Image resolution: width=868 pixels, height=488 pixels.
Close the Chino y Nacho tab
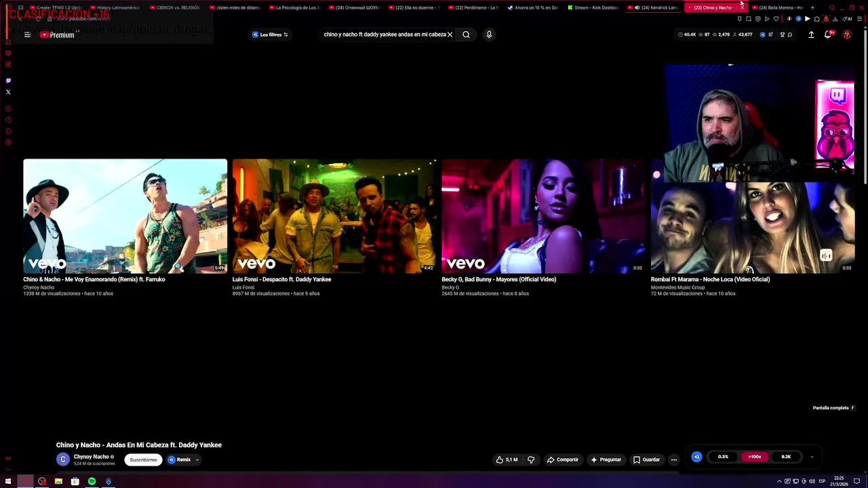point(741,7)
